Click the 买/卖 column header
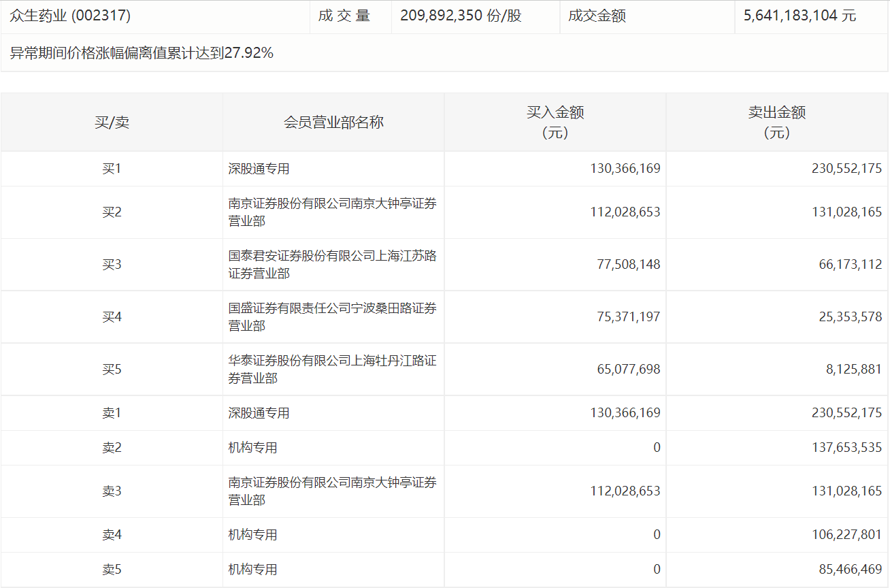 click(112, 122)
